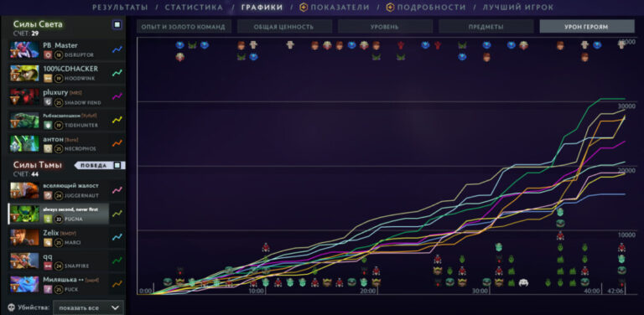Click player name pluxury
This screenshot has width=644, height=315.
tap(56, 92)
